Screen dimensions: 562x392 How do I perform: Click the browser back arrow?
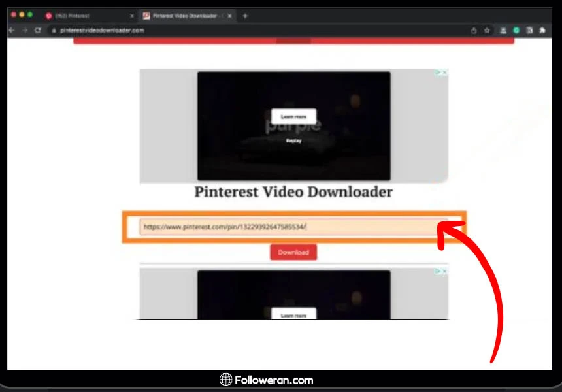[x=12, y=30]
